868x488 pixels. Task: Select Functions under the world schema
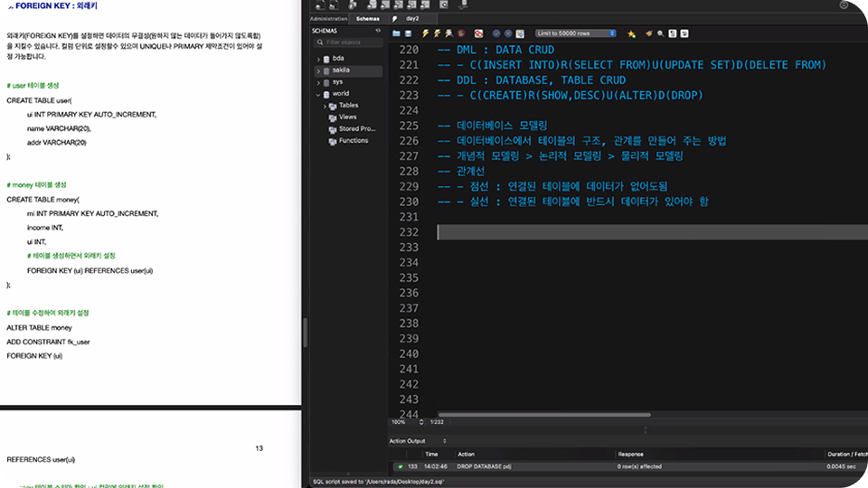tap(354, 141)
